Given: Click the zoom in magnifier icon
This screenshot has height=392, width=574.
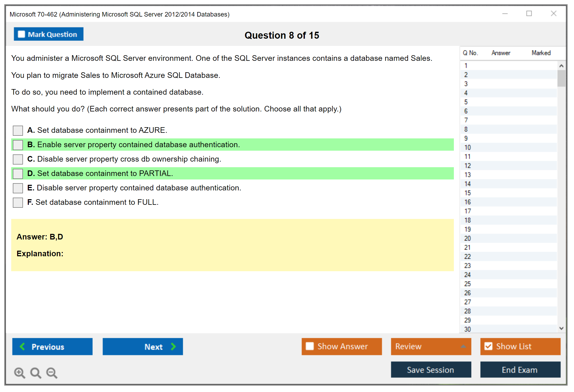Looking at the screenshot, I should click(19, 373).
